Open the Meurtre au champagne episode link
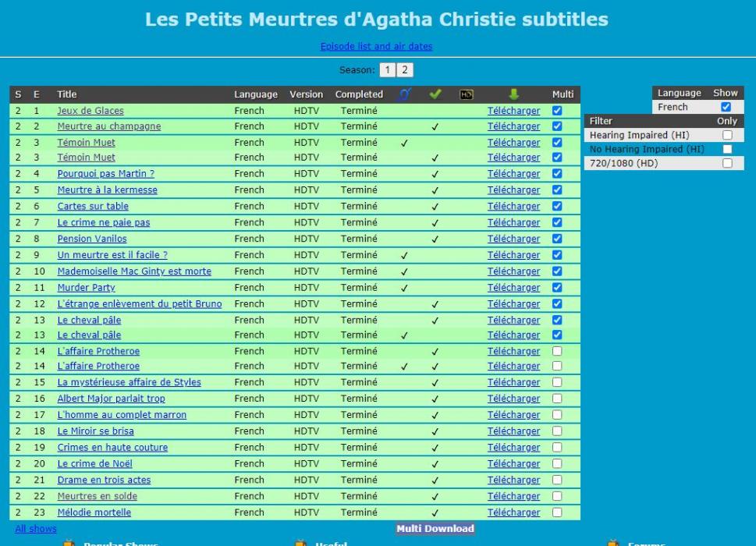This screenshot has height=546, width=756. click(x=108, y=126)
